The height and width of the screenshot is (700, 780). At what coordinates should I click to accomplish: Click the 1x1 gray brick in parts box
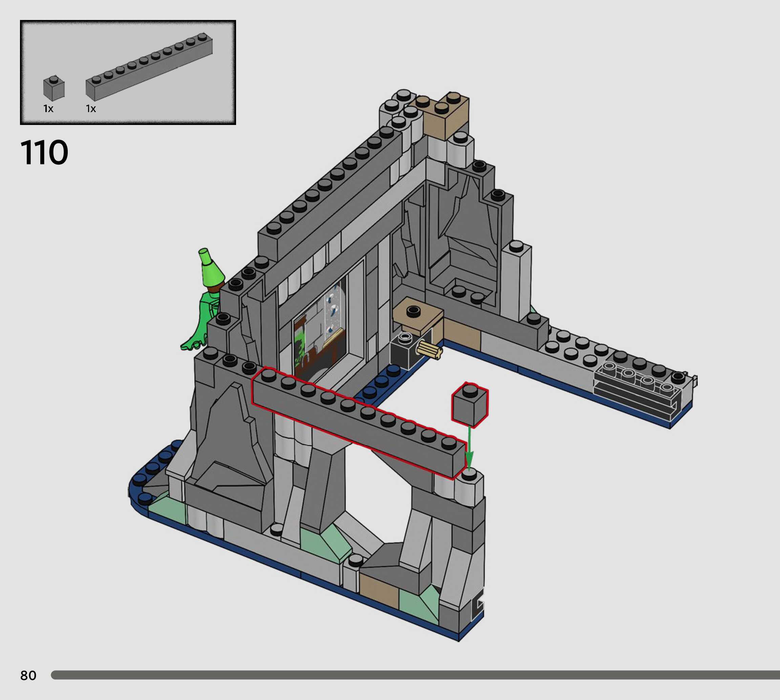click(54, 88)
